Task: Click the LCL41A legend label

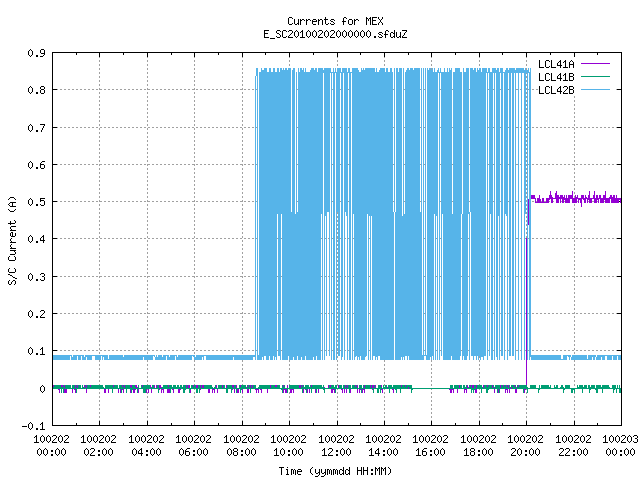Action: click(x=556, y=64)
